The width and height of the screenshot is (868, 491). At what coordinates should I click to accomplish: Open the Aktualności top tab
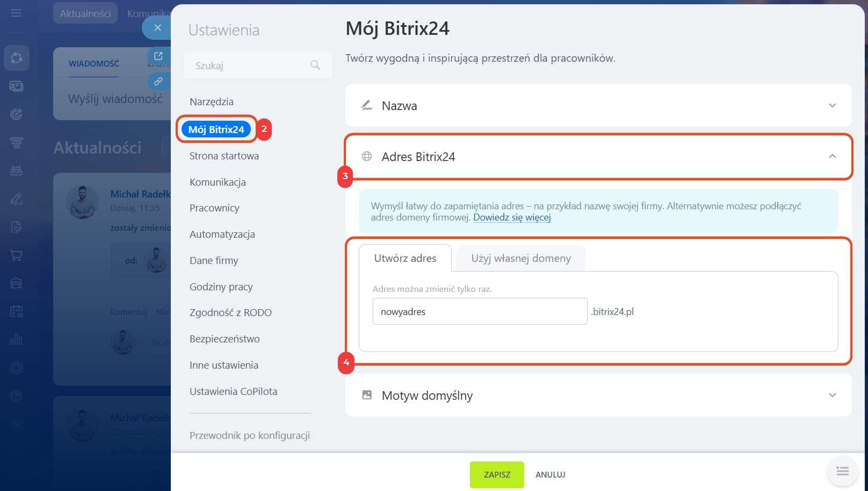click(85, 13)
